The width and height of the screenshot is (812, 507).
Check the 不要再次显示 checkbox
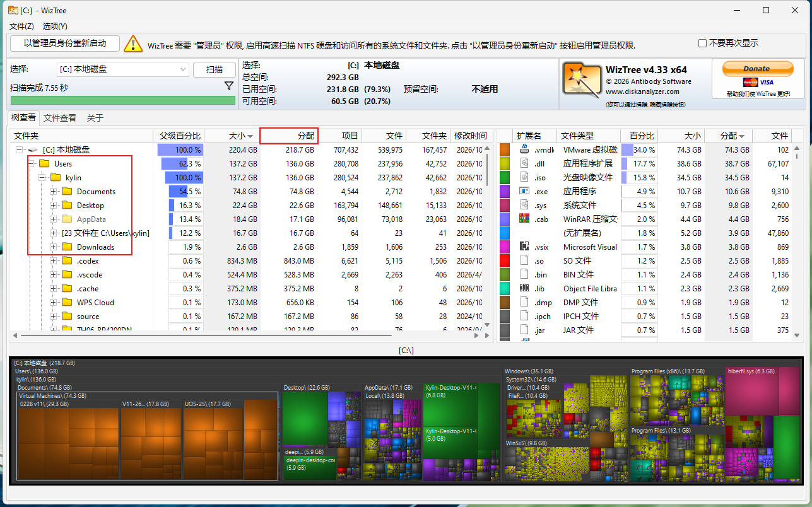[x=702, y=44]
